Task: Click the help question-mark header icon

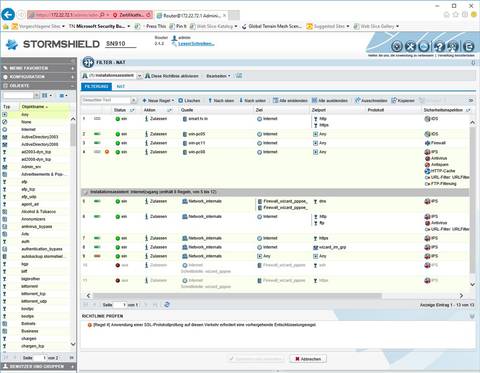Action: coord(439,46)
